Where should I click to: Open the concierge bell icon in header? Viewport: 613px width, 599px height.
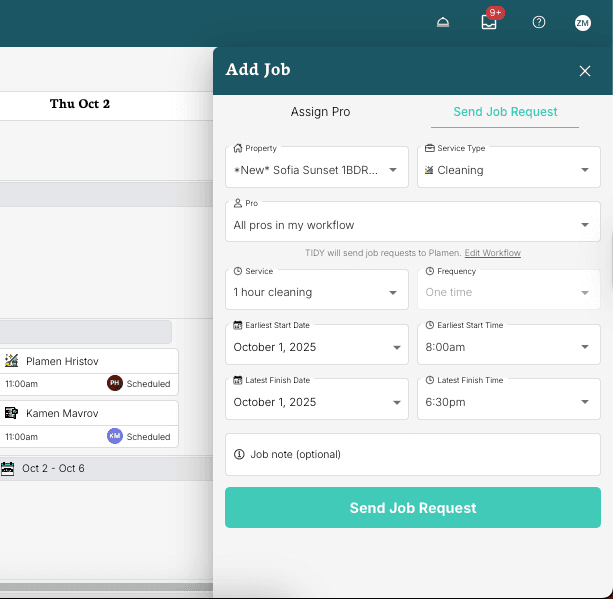pyautogui.click(x=443, y=22)
